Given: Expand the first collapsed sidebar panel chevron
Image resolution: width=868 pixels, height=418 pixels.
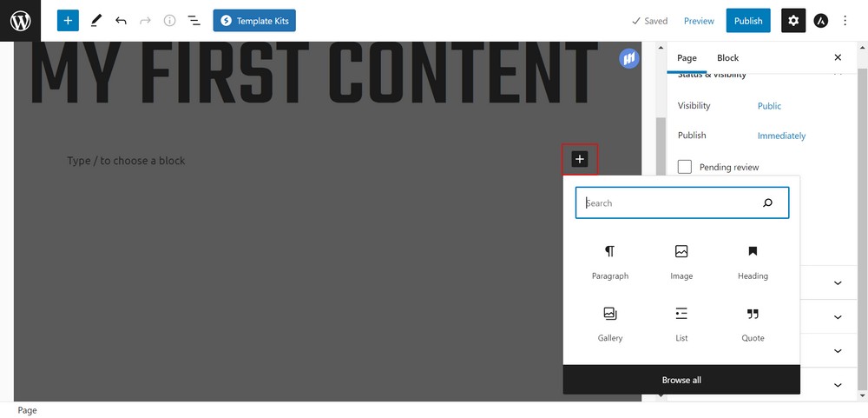Looking at the screenshot, I should coord(838,282).
